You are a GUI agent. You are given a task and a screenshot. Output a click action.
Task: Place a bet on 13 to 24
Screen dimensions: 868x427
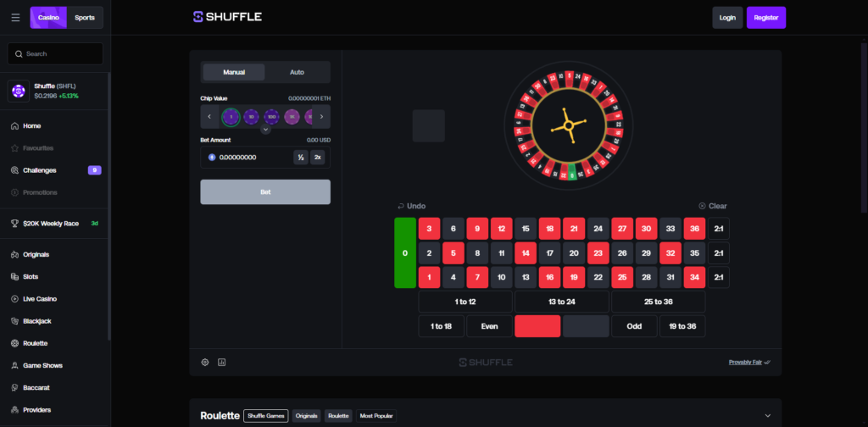point(562,302)
